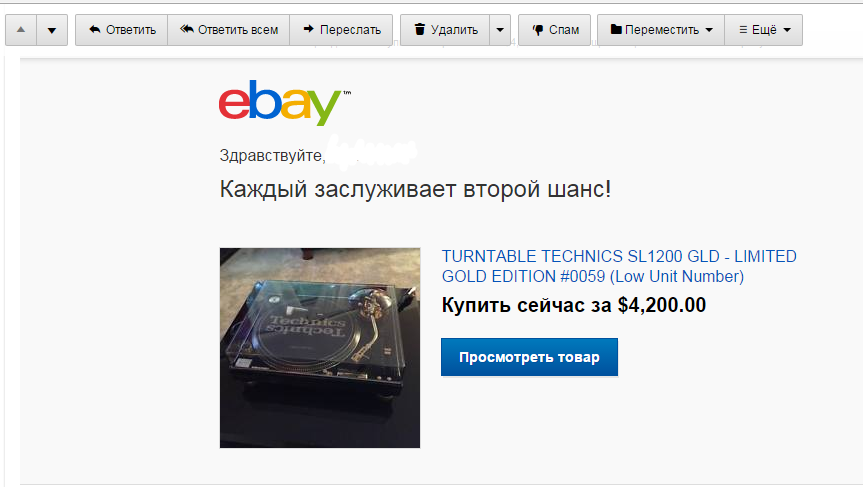The height and width of the screenshot is (487, 863).
Task: Go to next message with down arrow
Action: point(52,30)
